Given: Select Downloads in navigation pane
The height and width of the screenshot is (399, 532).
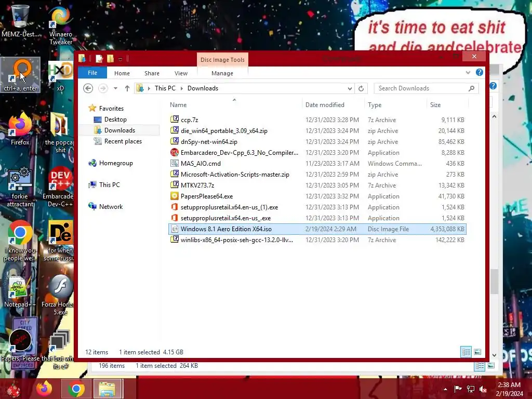Looking at the screenshot, I should click(x=119, y=130).
